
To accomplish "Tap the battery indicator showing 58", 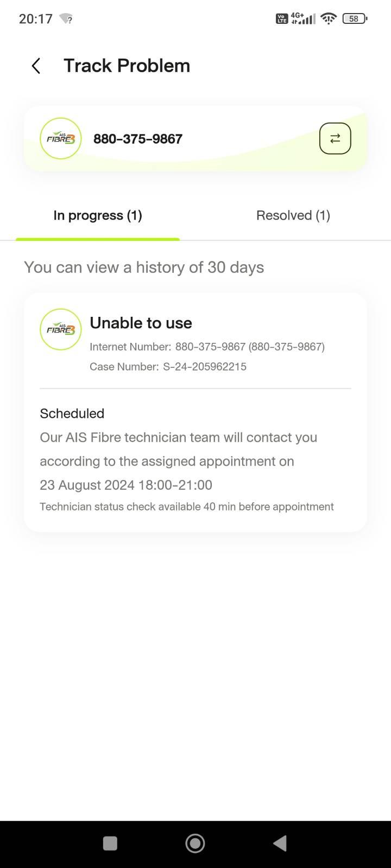I will 355,19.
